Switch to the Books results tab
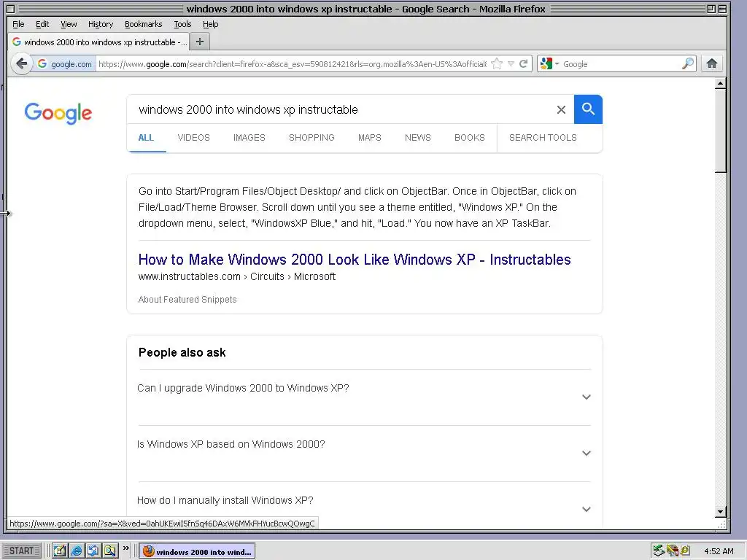The image size is (747, 560). pyautogui.click(x=469, y=138)
